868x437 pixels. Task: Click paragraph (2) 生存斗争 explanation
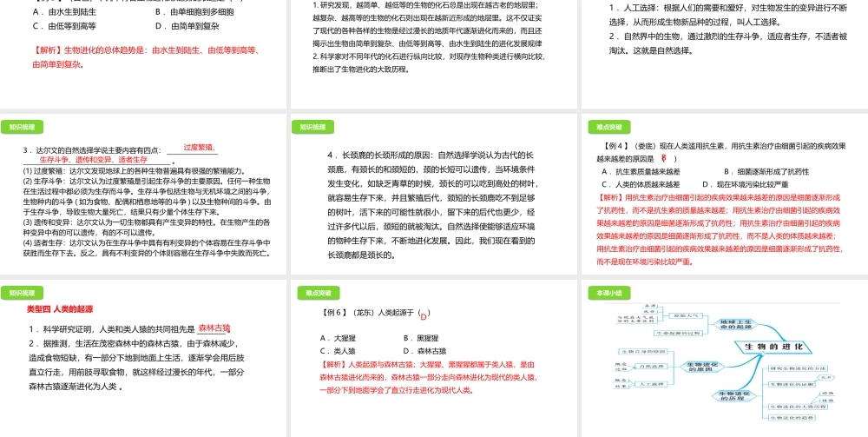(147, 196)
